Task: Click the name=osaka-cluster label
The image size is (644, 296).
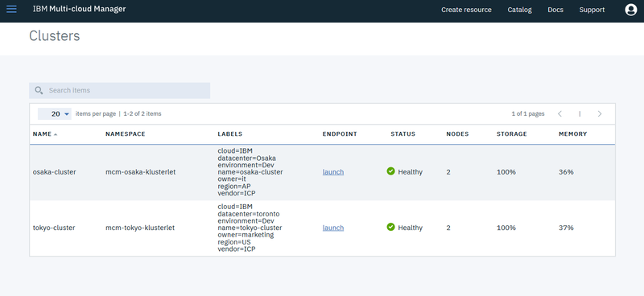Action: click(x=250, y=172)
